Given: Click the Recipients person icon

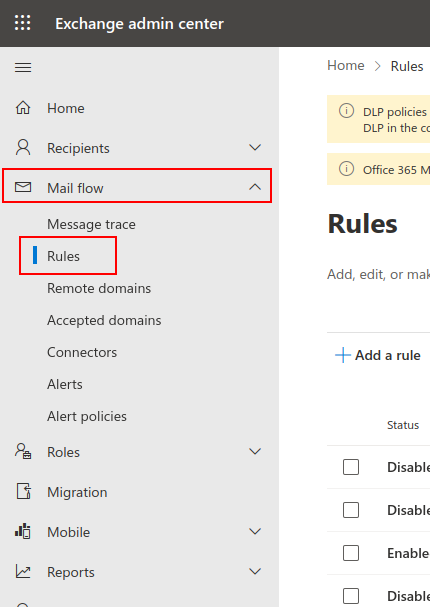Looking at the screenshot, I should 23,147.
